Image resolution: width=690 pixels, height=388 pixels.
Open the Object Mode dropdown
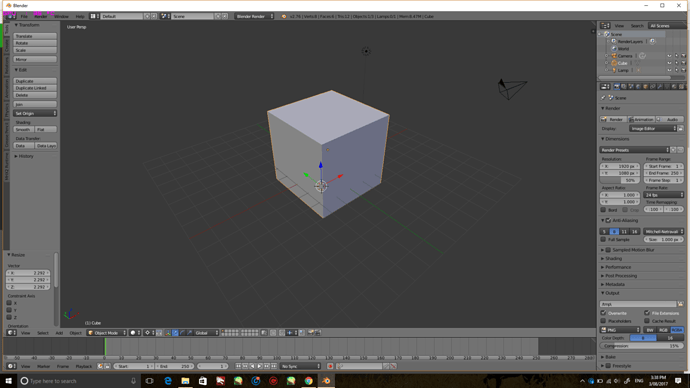[x=107, y=333]
